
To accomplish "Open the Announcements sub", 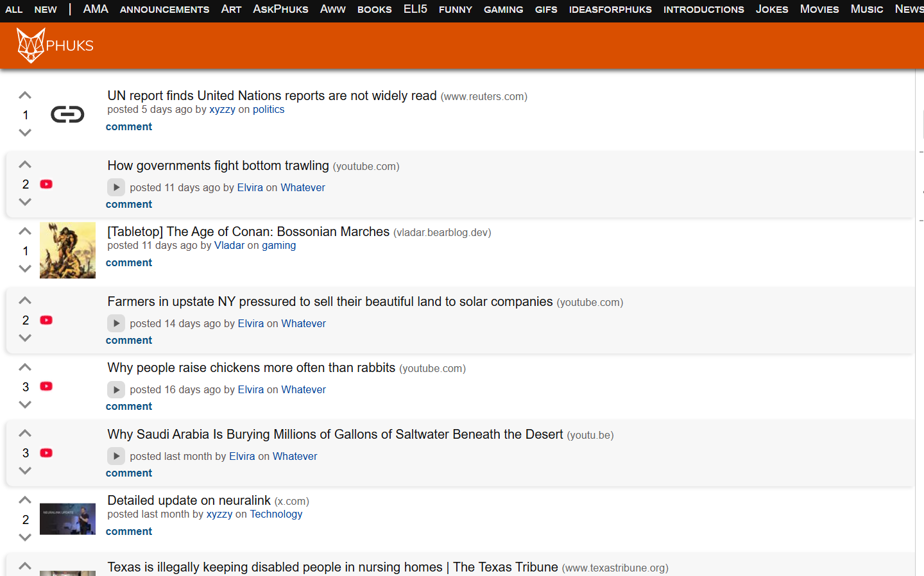I will point(164,9).
